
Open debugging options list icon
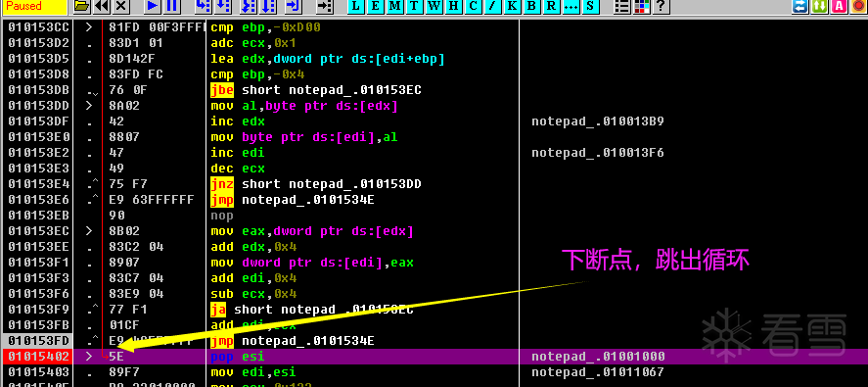point(622,7)
